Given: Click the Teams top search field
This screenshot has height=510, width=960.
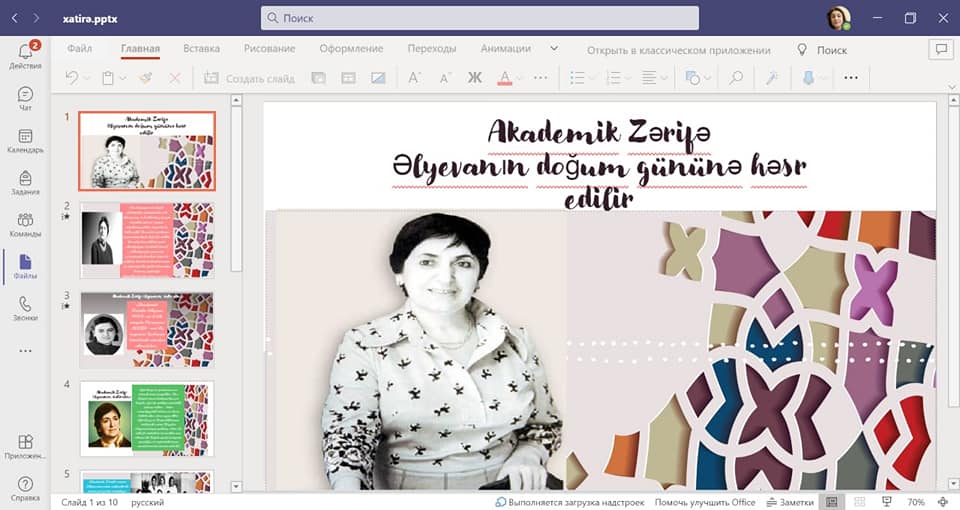Looking at the screenshot, I should [x=480, y=18].
